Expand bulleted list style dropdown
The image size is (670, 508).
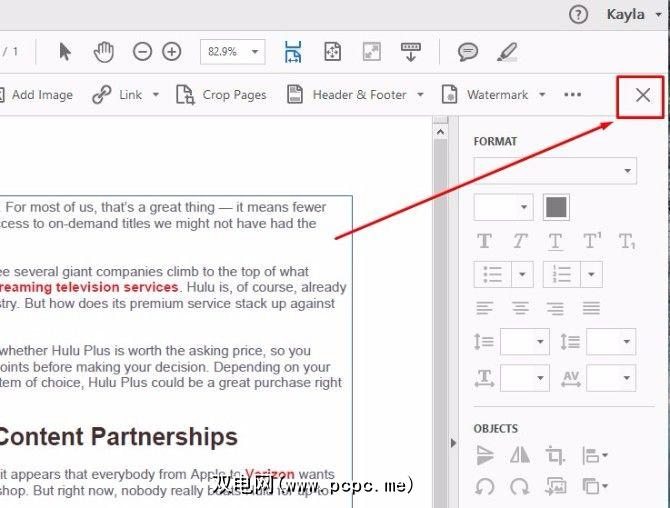pyautogui.click(x=522, y=274)
